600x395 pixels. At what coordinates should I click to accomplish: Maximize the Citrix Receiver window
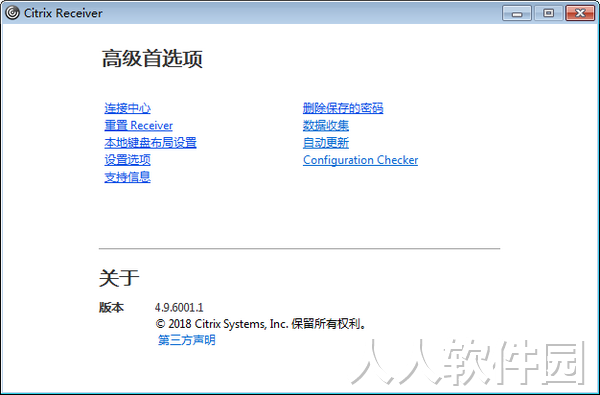coord(548,13)
